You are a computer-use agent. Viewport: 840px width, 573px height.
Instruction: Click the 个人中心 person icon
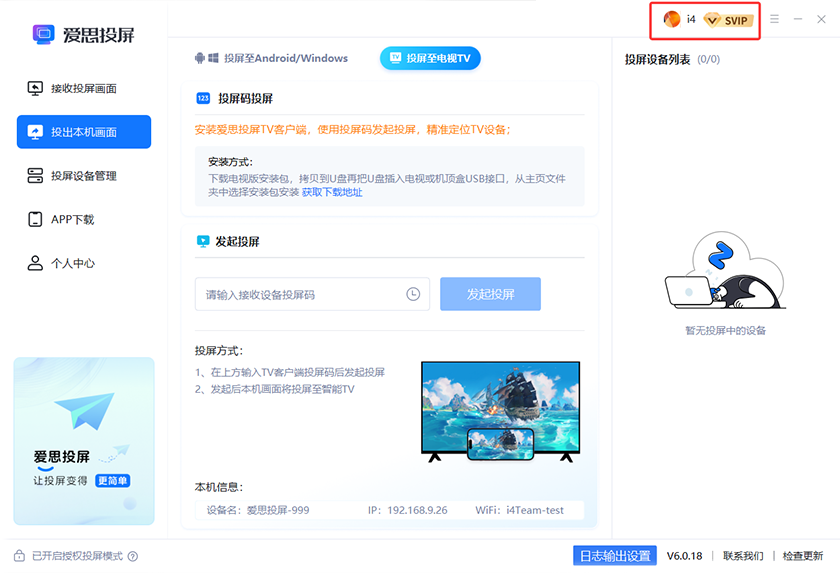click(x=35, y=263)
